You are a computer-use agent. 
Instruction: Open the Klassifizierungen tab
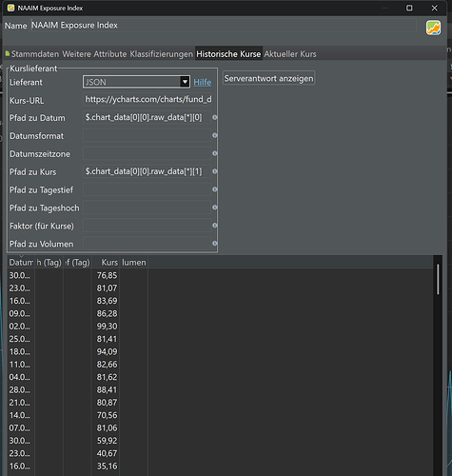tap(162, 54)
